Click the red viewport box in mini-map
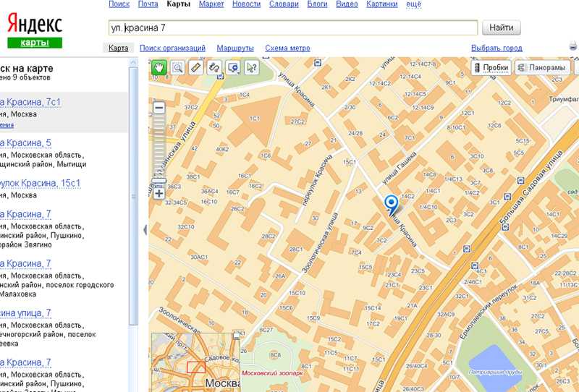 195,367
